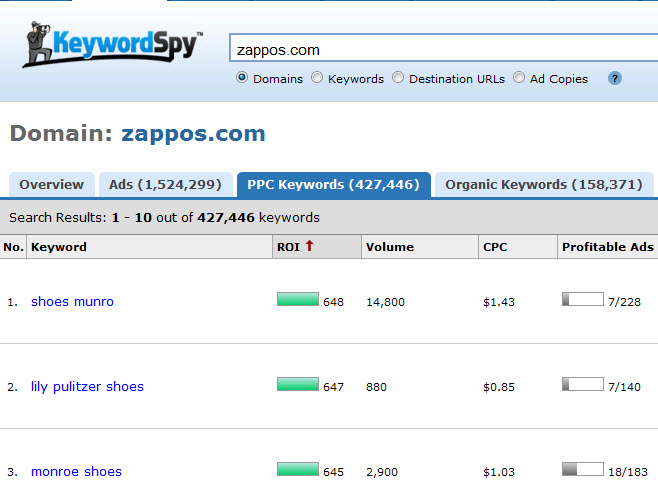
Task: Click in the zappos.com search field
Action: click(440, 48)
